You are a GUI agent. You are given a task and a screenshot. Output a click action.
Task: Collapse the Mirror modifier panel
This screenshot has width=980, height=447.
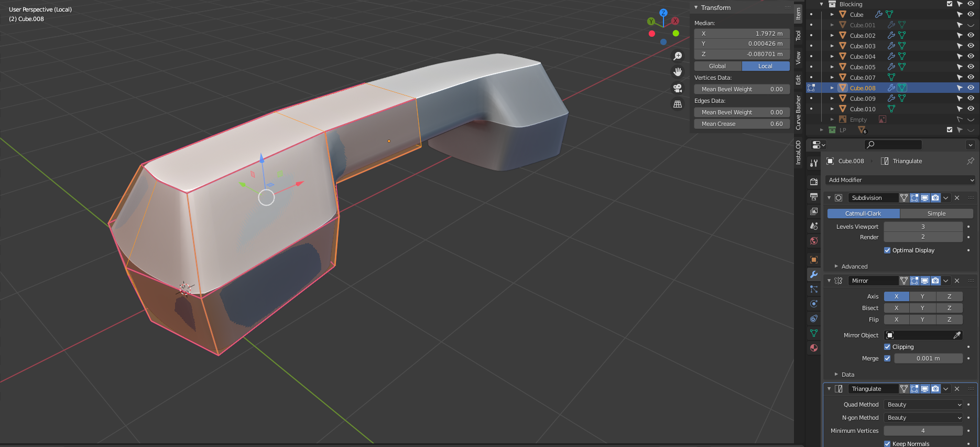(829, 281)
